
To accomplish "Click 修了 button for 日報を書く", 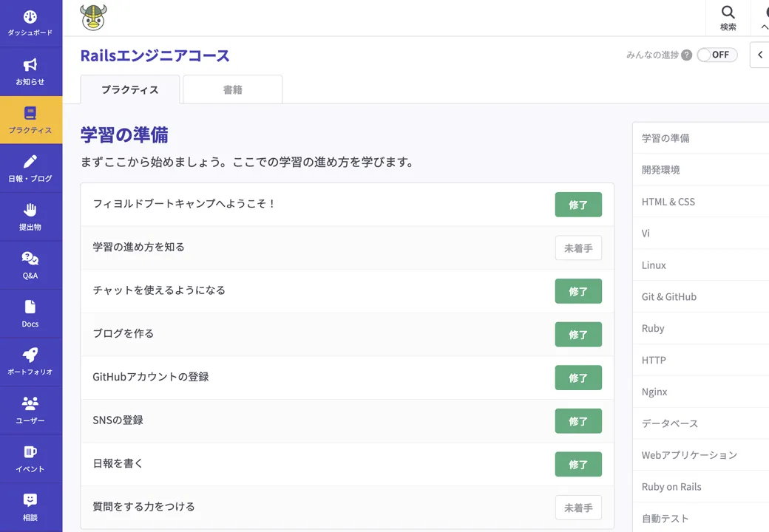I will click(x=578, y=465).
